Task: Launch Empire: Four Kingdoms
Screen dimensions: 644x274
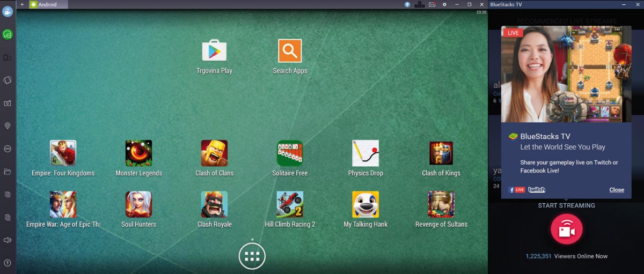Action: [x=63, y=159]
